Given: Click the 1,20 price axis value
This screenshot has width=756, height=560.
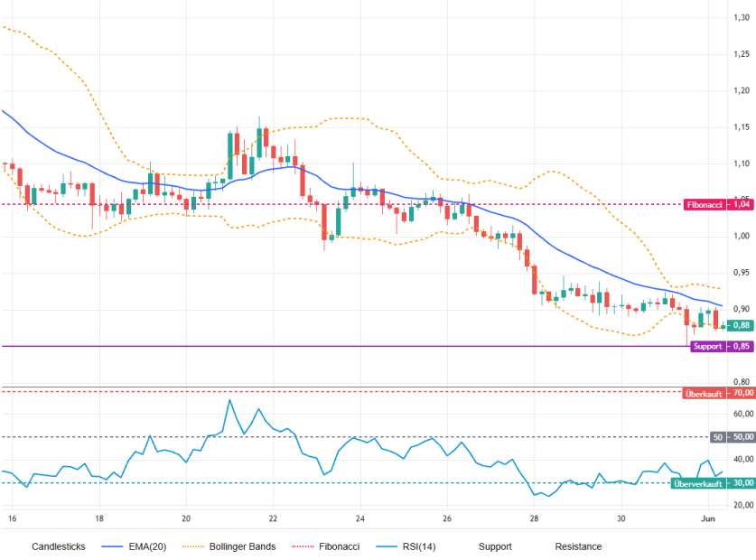Looking at the screenshot, I should [742, 90].
